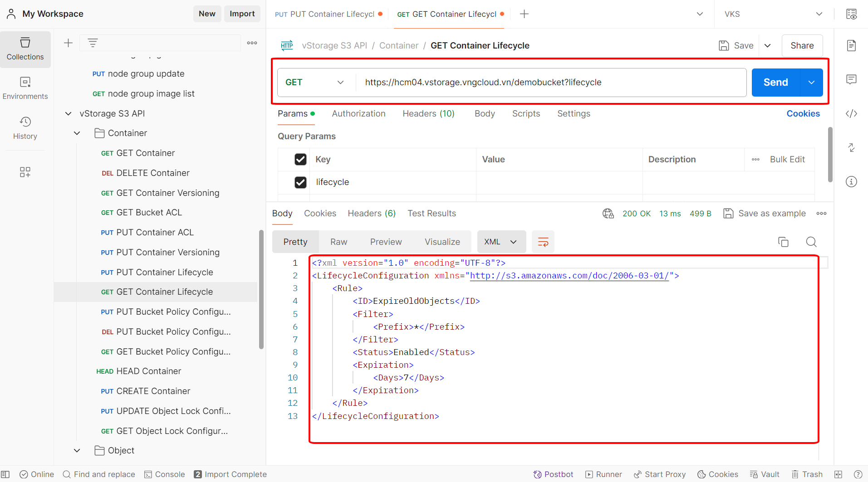The width and height of the screenshot is (868, 482).
Task: Open the History sidebar panel
Action: (x=25, y=128)
